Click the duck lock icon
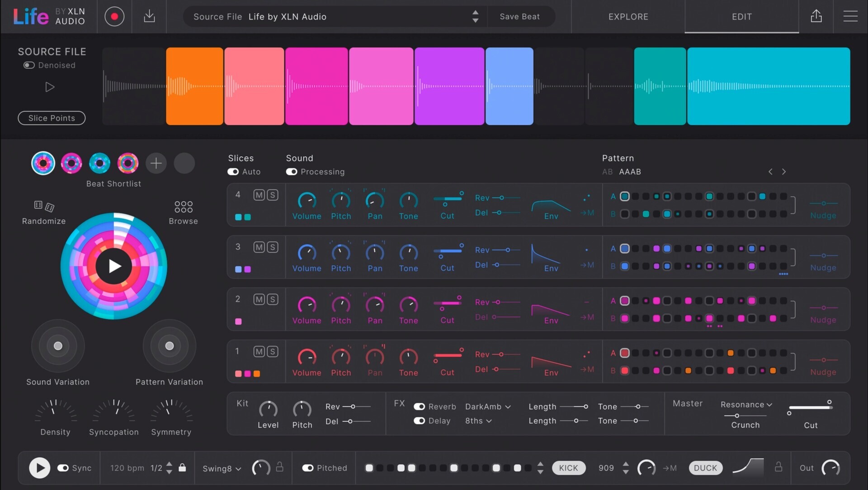868x490 pixels. [x=778, y=467]
